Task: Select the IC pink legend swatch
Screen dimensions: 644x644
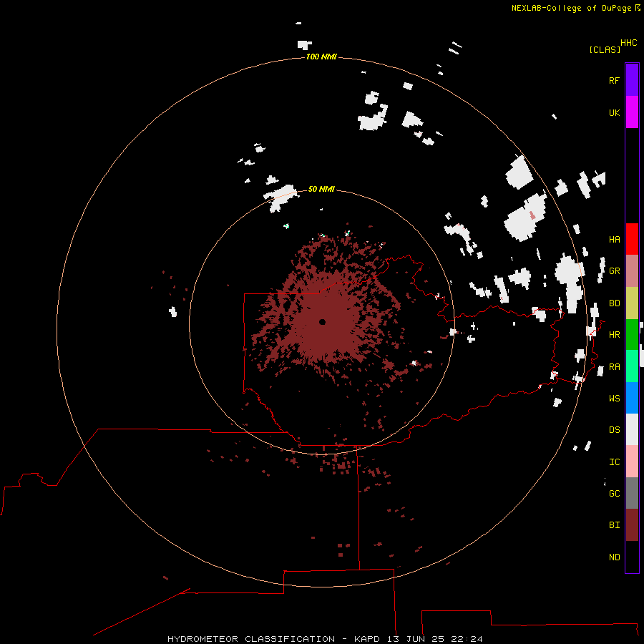Action: pos(632,462)
